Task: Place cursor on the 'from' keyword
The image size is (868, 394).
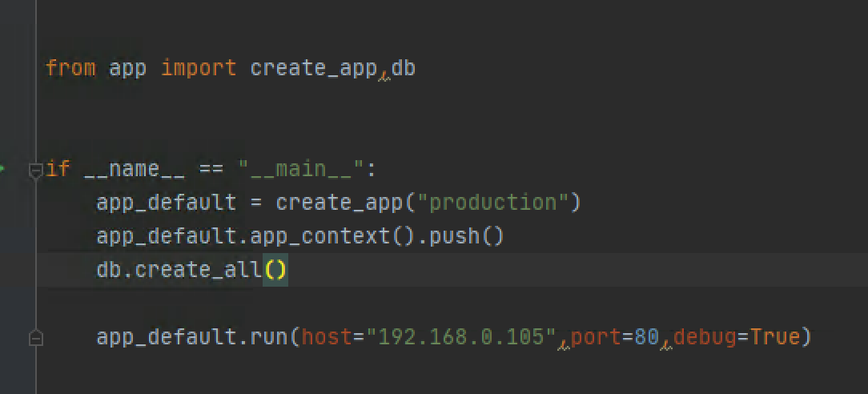Action: point(70,68)
